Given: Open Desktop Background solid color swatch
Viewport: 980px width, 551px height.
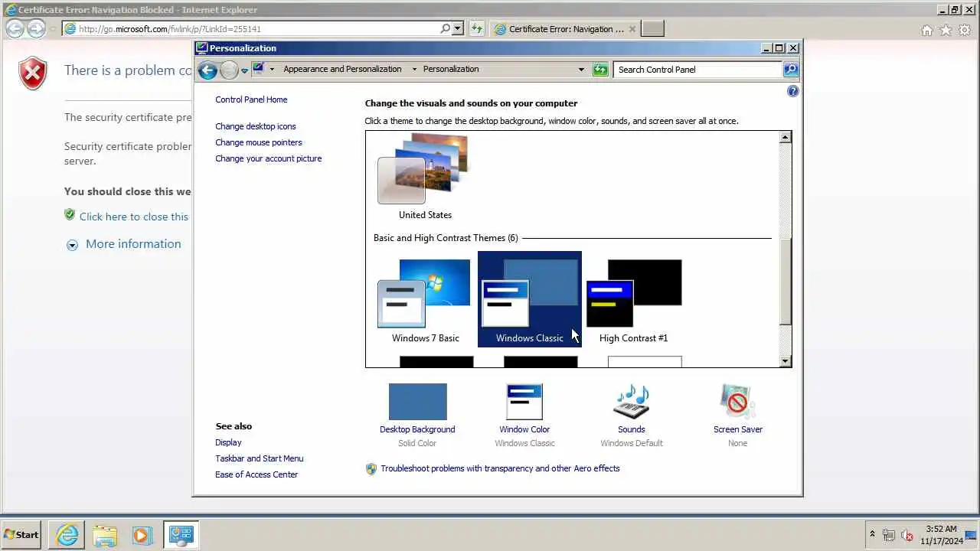Looking at the screenshot, I should [x=417, y=402].
